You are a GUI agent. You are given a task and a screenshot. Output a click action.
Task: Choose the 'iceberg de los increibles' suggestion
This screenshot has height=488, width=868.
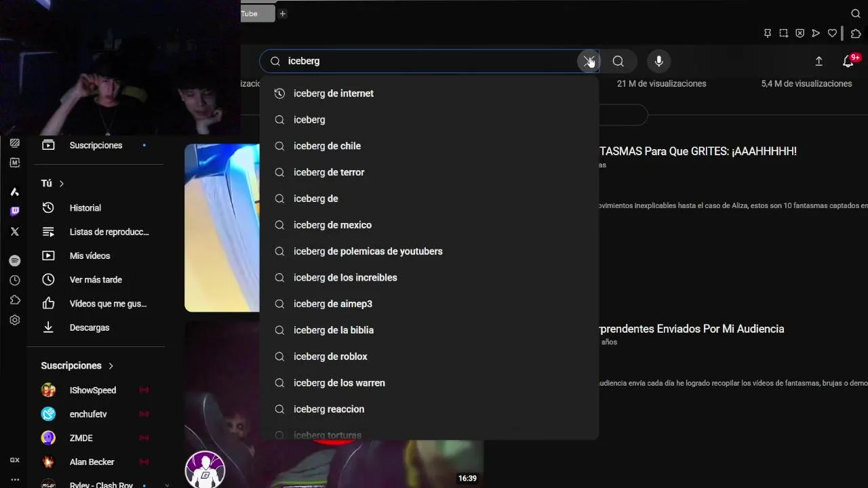click(x=429, y=278)
